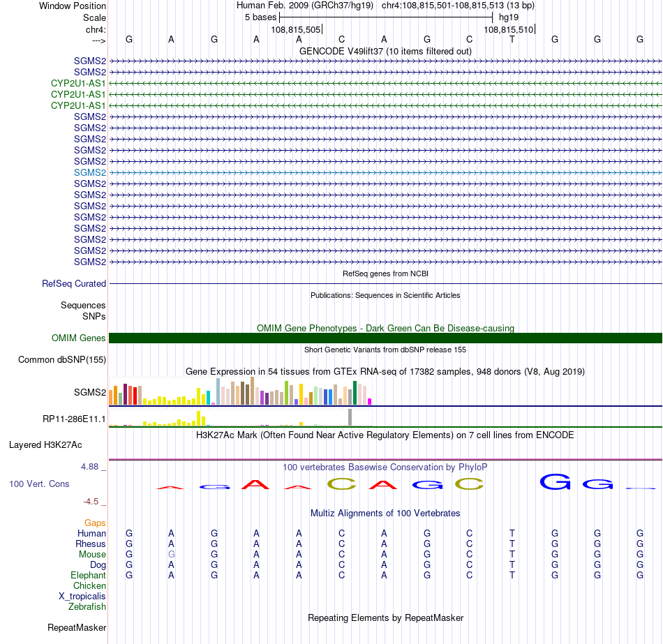Click the largest blue G in the PhyloP logo
663x644 pixels.
(555, 481)
